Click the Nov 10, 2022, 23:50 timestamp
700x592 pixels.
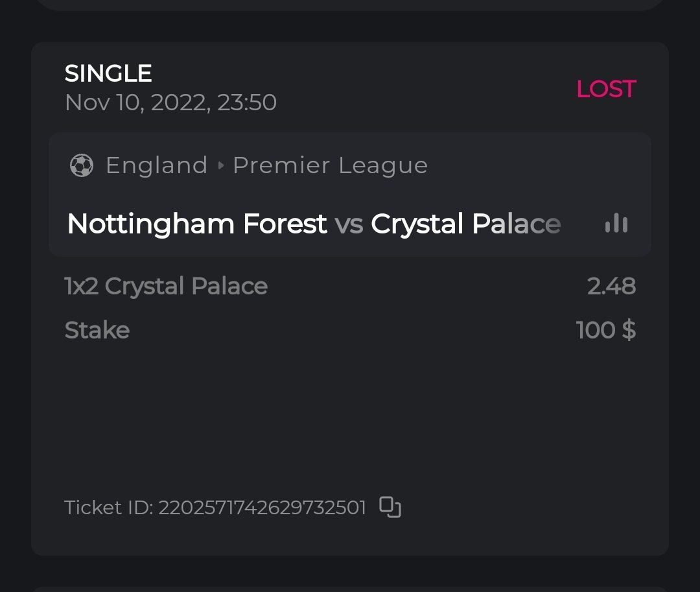170,102
